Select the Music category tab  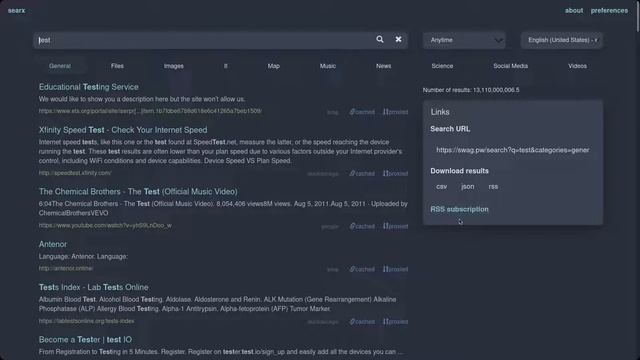tap(328, 66)
